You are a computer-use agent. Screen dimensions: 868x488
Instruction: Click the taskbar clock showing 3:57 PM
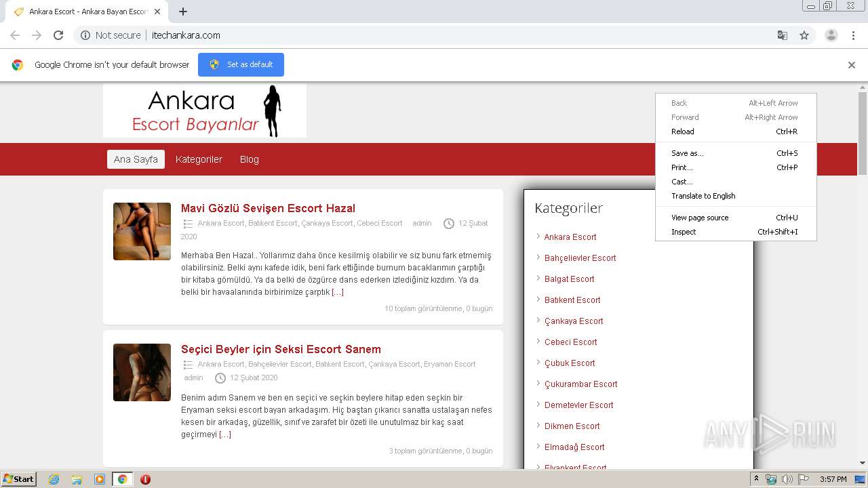click(833, 479)
